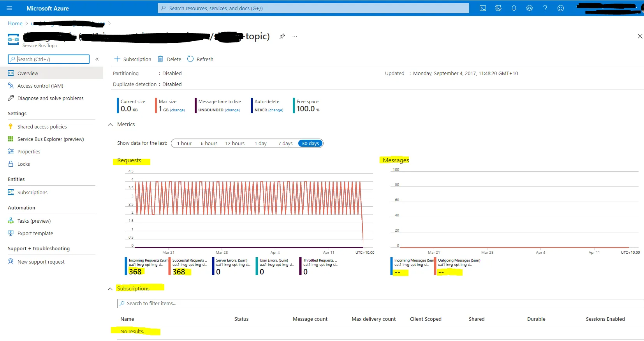Open the Feedback smiley icon
The height and width of the screenshot is (341, 644).
(561, 8)
